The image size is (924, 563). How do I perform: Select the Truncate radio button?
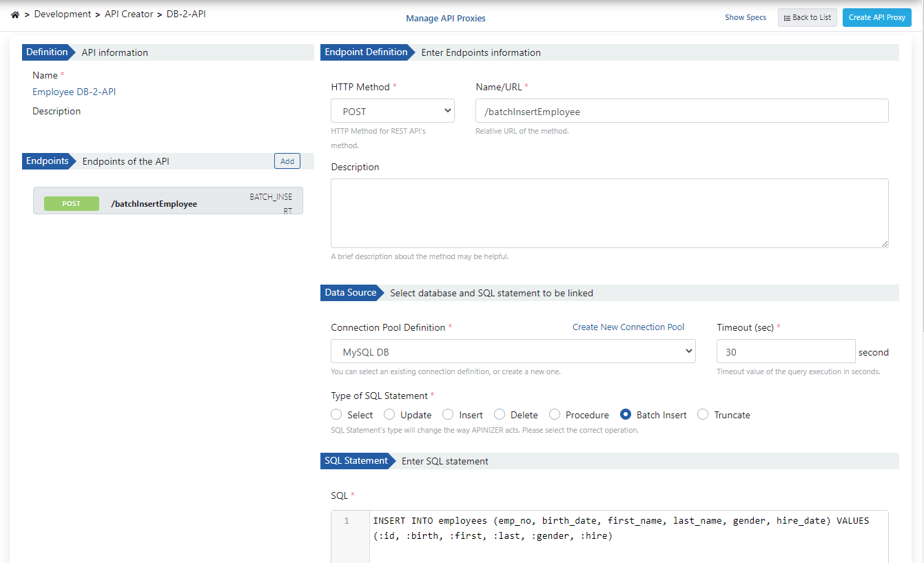click(703, 415)
